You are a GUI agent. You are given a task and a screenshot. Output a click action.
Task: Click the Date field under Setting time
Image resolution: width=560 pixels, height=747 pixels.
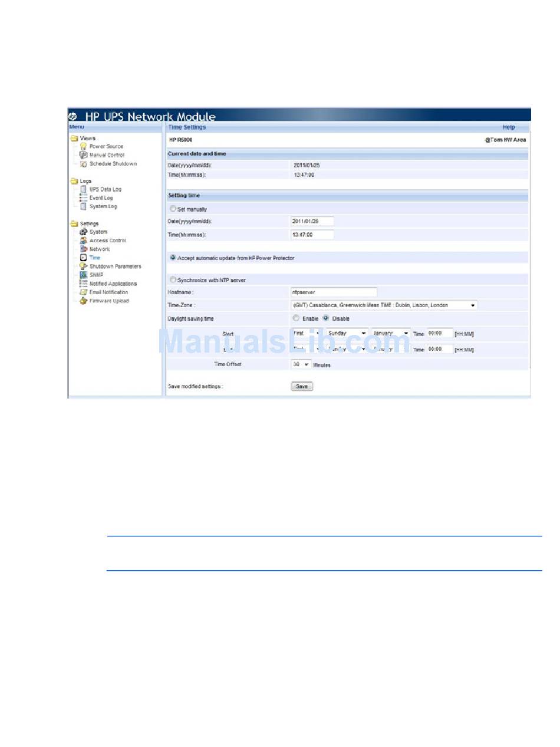point(312,221)
